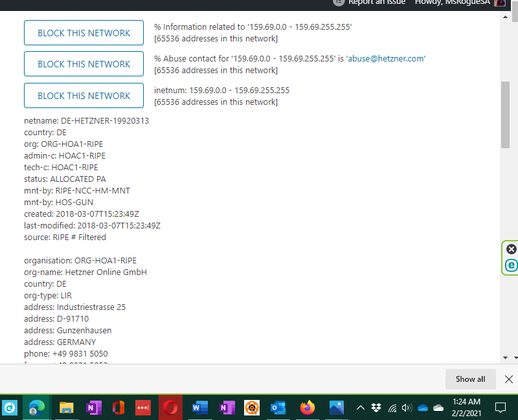Click Block This Network beside the abuse contact line
This screenshot has height=420, width=518.
[x=84, y=64]
